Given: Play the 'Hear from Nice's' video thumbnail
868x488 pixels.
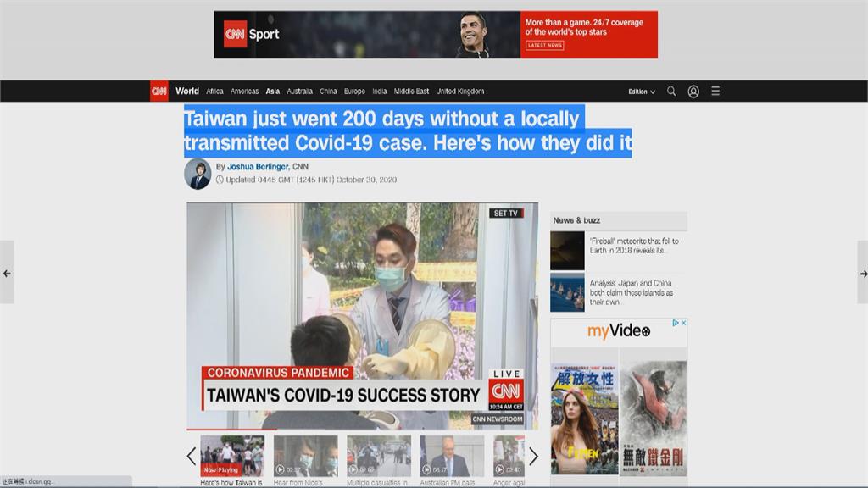Looking at the screenshot, I should [305, 456].
